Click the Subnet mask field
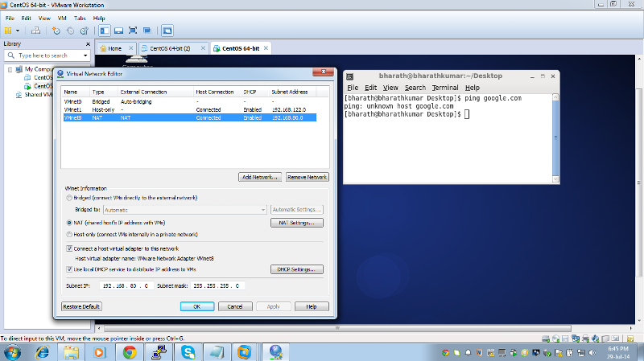644x361 pixels. [x=217, y=285]
